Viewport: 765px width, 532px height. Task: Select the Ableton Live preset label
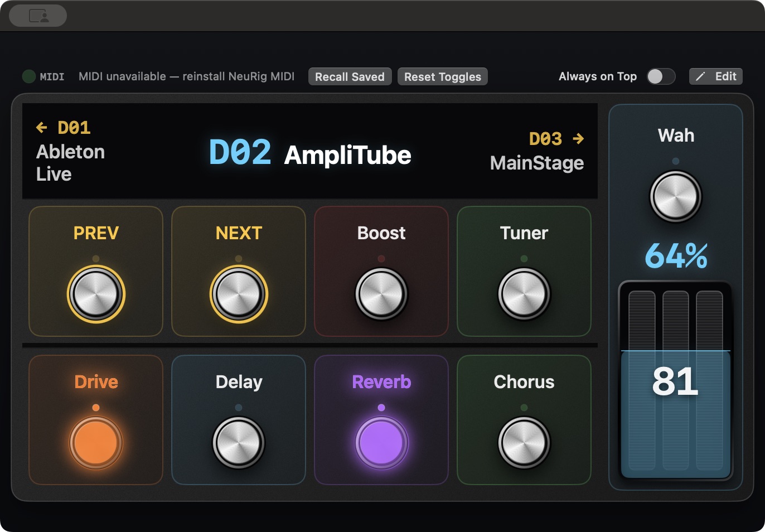(71, 163)
